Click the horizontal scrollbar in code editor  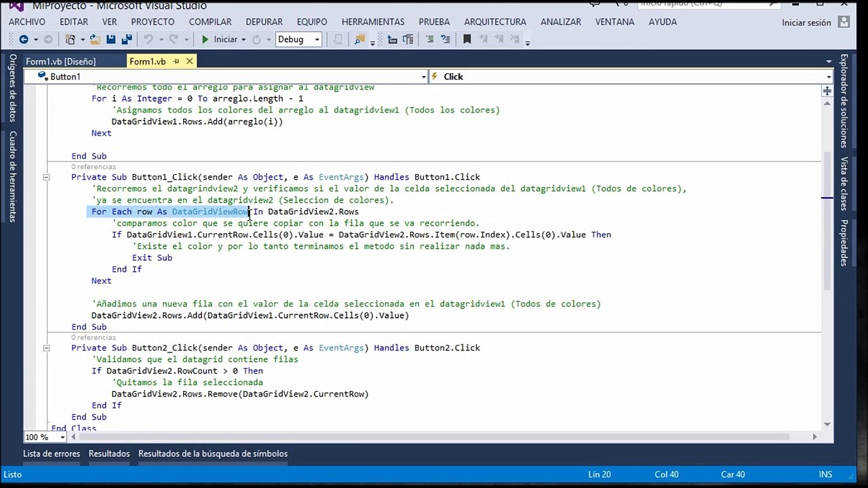coord(434,437)
